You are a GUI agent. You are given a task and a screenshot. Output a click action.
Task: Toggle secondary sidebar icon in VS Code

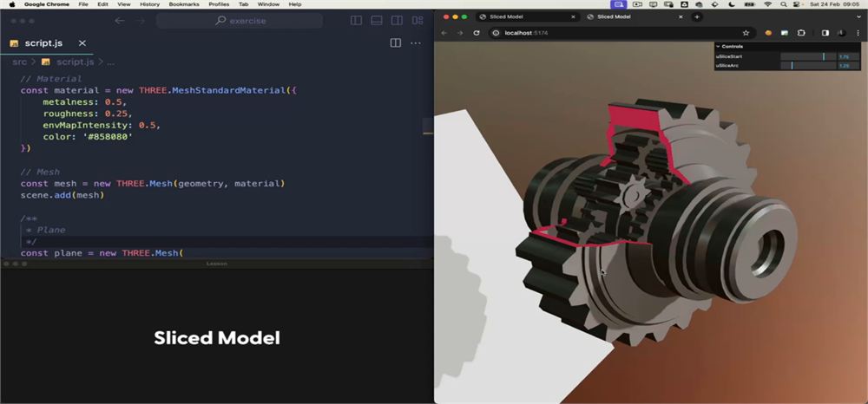[x=397, y=21]
